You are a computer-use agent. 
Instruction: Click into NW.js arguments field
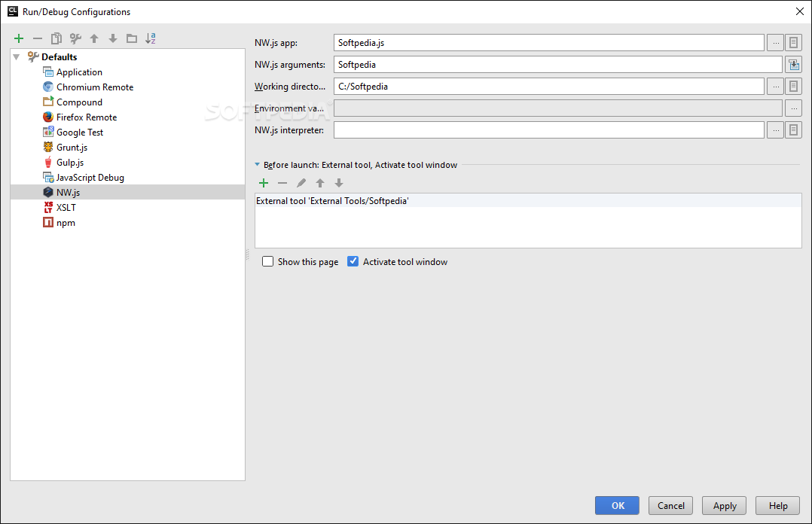pyautogui.click(x=557, y=65)
